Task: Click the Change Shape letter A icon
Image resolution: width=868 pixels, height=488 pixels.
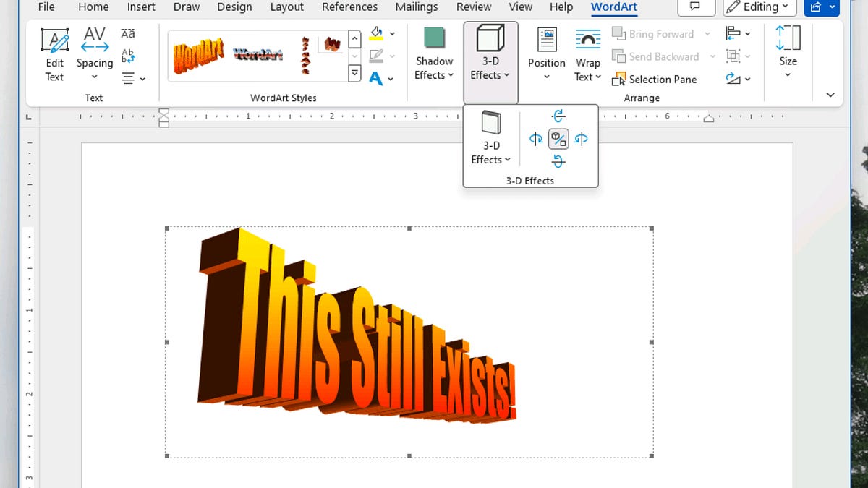Action: pos(376,78)
